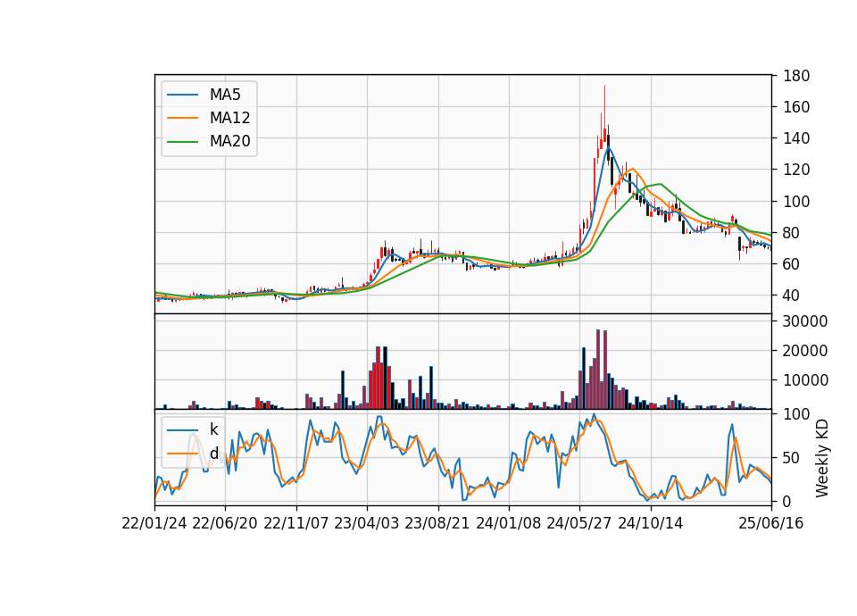Click the 20000 volume axis label

[x=805, y=351]
